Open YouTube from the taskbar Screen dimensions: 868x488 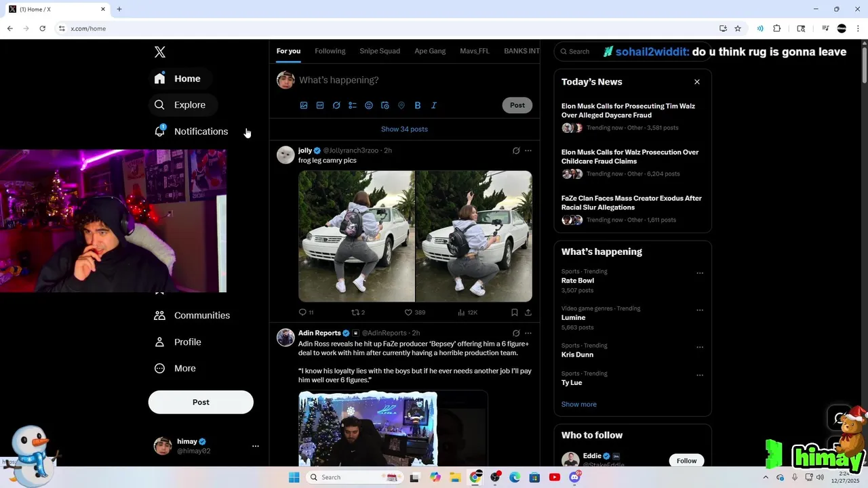click(x=555, y=478)
